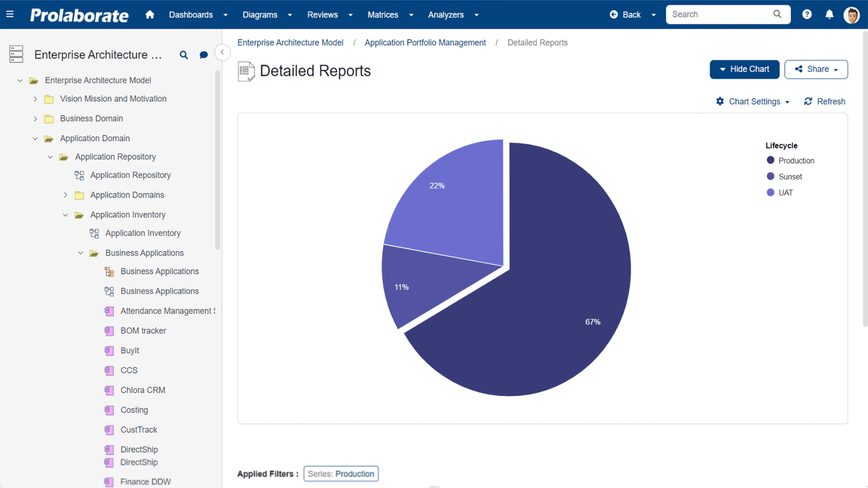
Task: Open the discussions icon next to model title
Action: point(203,55)
